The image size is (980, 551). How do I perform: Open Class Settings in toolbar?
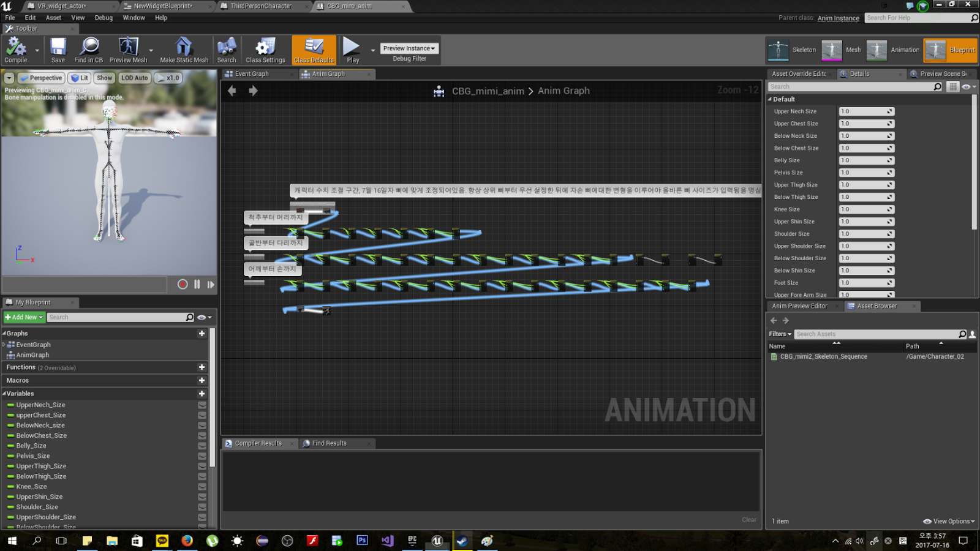pos(265,50)
